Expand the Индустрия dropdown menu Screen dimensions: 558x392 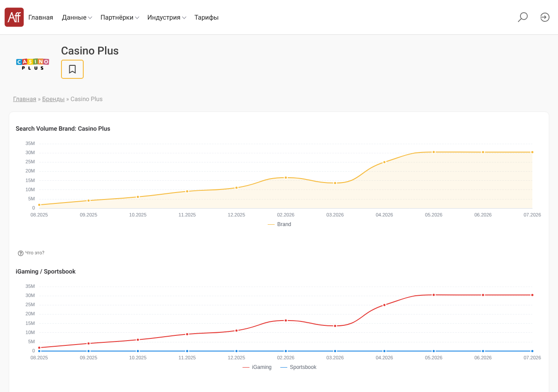pyautogui.click(x=167, y=17)
